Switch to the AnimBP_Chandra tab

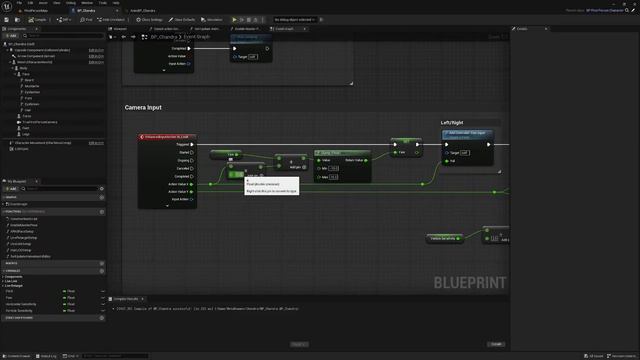[143, 11]
